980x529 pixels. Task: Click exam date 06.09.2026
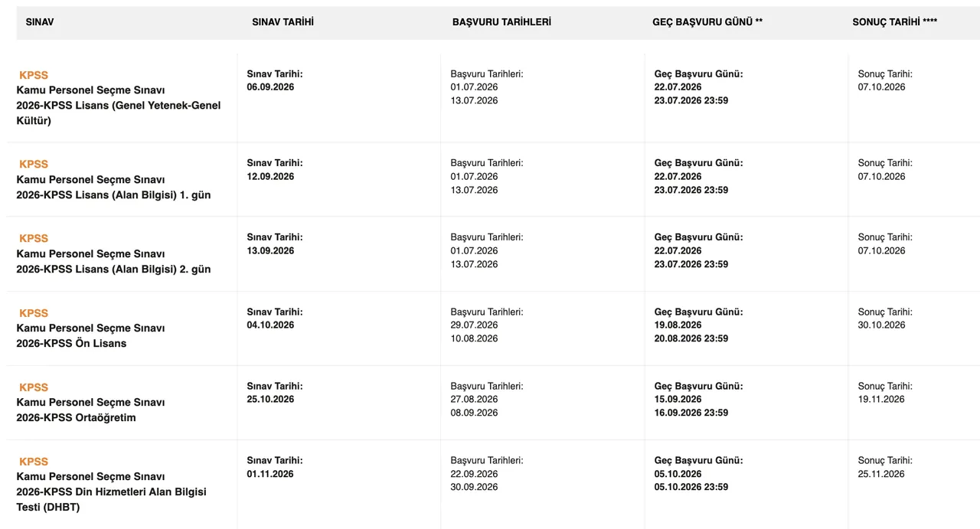pos(270,87)
